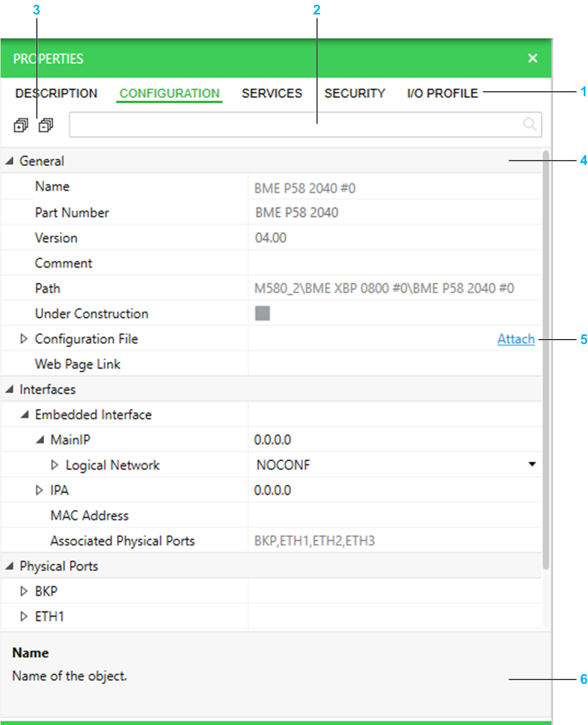The height and width of the screenshot is (725, 588).
Task: Click the Collapse All icon
Action: pyautogui.click(x=46, y=125)
